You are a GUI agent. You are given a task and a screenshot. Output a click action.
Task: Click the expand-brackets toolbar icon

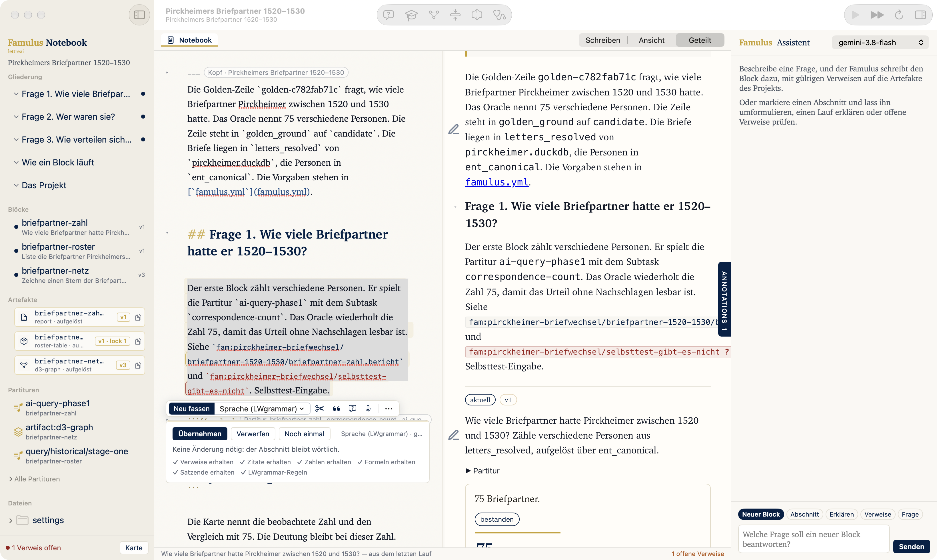pos(477,15)
